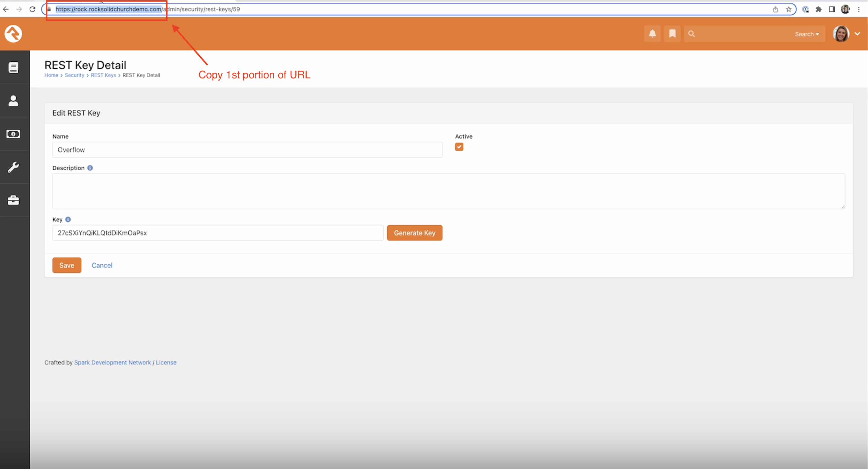Open the Intranet document sidebar icon
This screenshot has height=469, width=868.
tap(14, 68)
